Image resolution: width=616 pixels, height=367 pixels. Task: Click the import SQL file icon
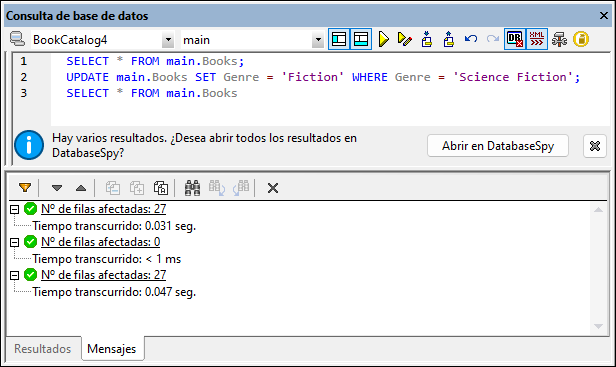tap(427, 39)
